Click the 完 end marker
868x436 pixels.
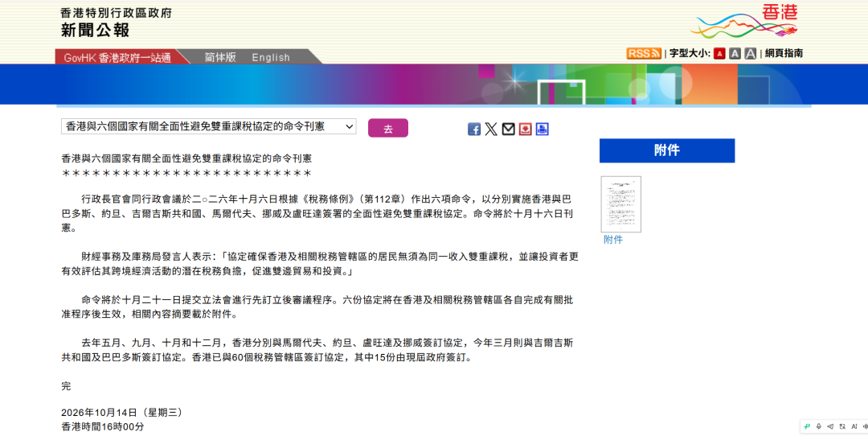point(66,386)
